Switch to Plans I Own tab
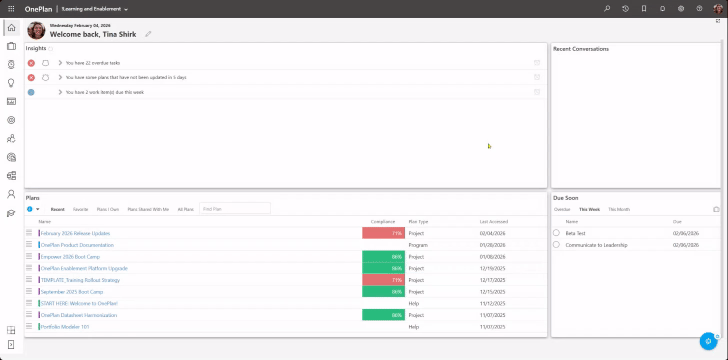728x360 pixels. coord(108,209)
